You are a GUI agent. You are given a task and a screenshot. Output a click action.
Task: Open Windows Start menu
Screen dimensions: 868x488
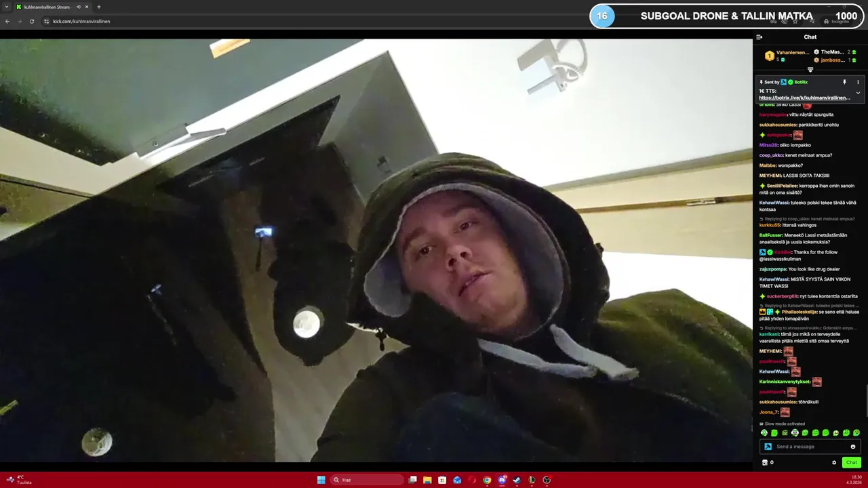click(x=321, y=480)
